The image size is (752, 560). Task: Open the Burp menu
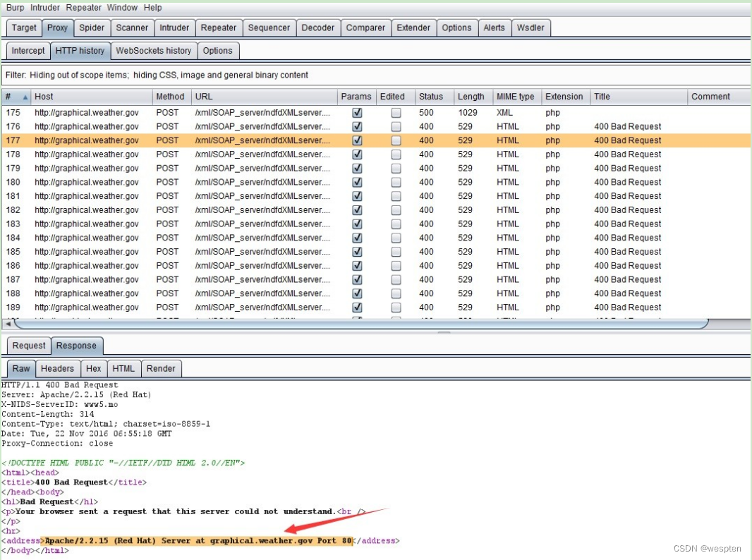(16, 8)
